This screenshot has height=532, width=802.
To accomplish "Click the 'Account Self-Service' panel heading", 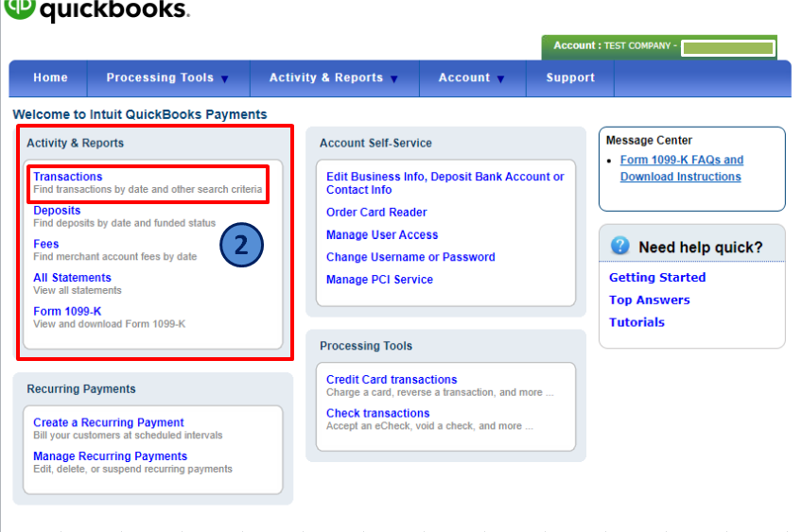I will point(375,143).
